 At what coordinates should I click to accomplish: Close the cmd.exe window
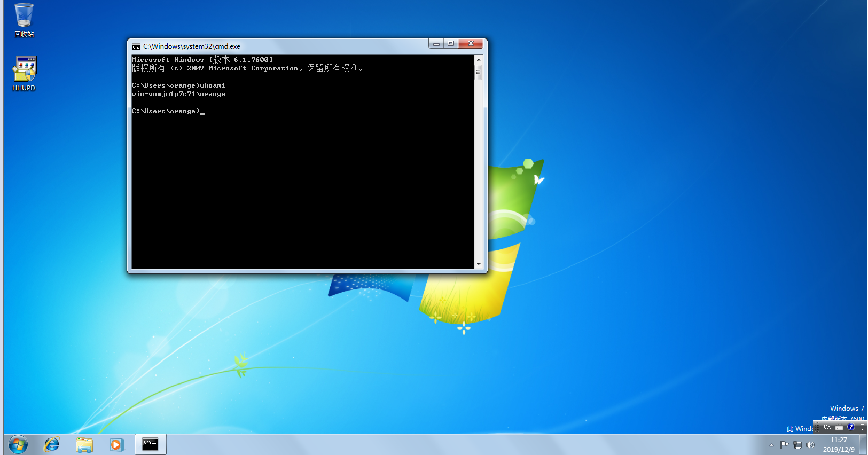471,44
